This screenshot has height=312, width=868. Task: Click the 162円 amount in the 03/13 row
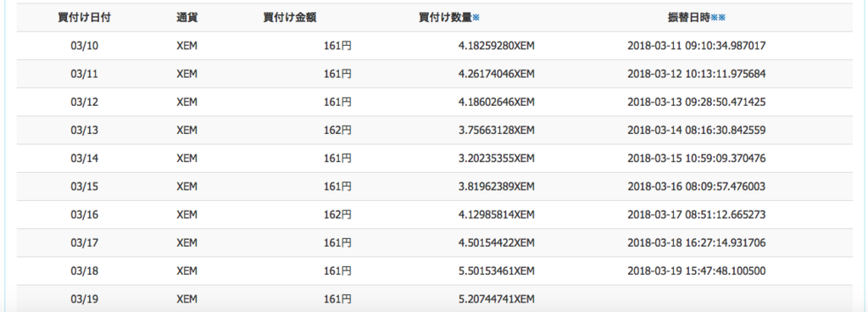[x=337, y=131]
